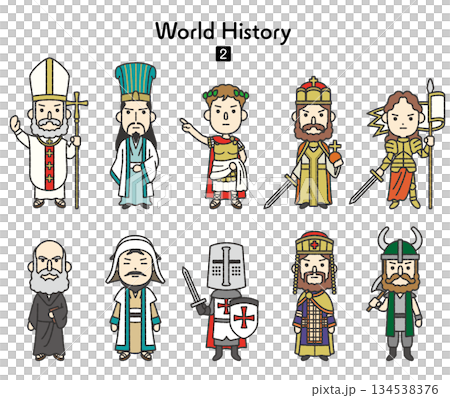
Task: Select the Chinese scholar in teal hat
Action: point(135,136)
